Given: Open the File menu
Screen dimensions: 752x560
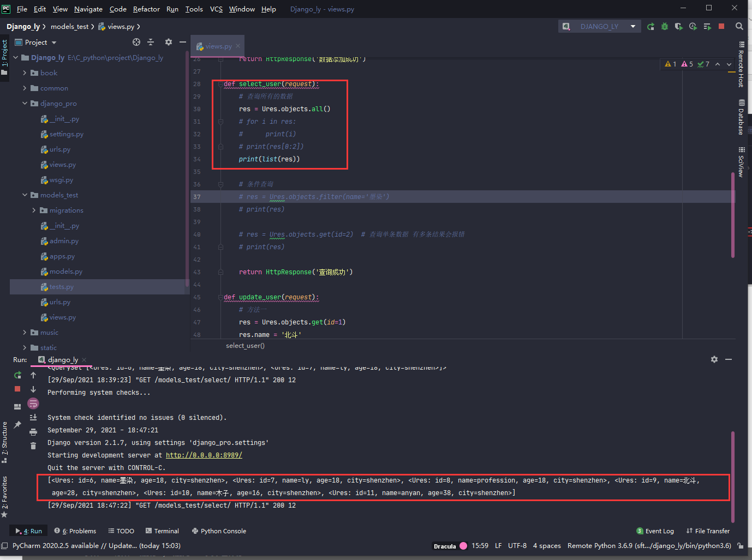Looking at the screenshot, I should (x=22, y=9).
